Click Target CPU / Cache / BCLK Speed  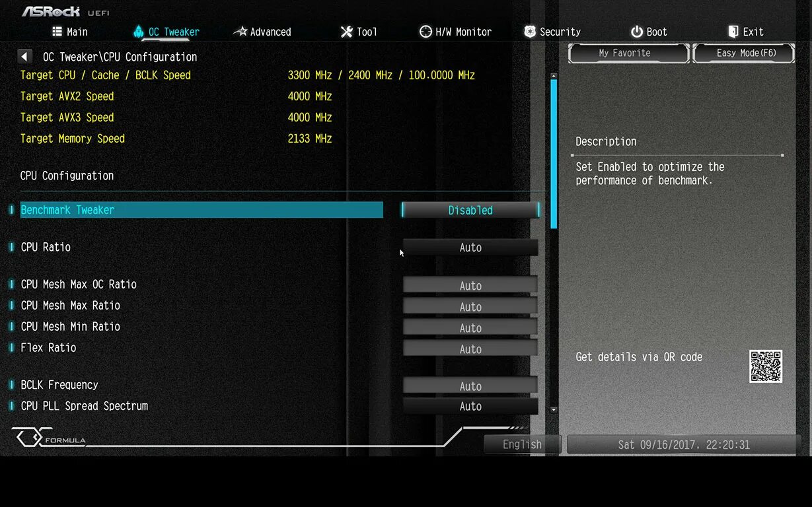pyautogui.click(x=106, y=75)
